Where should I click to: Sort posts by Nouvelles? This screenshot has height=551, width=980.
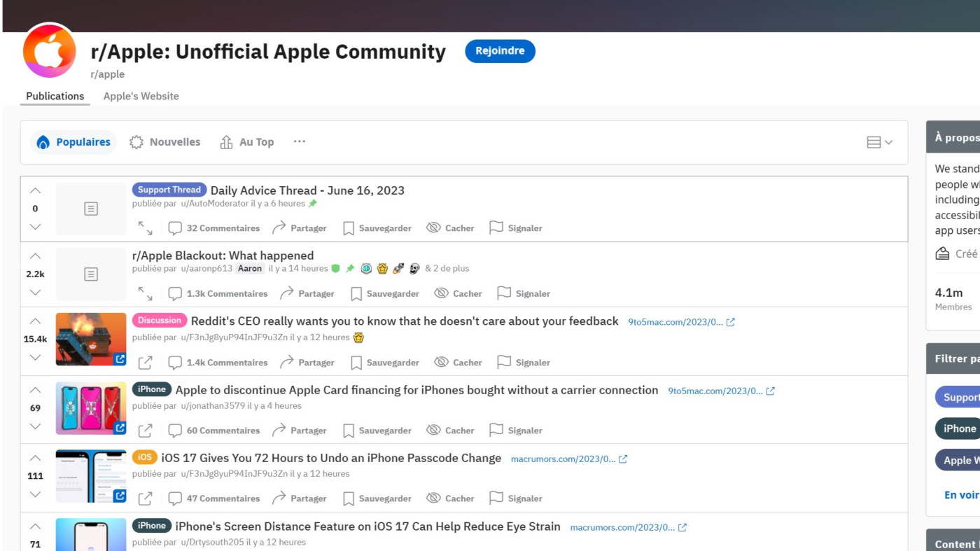pyautogui.click(x=165, y=142)
